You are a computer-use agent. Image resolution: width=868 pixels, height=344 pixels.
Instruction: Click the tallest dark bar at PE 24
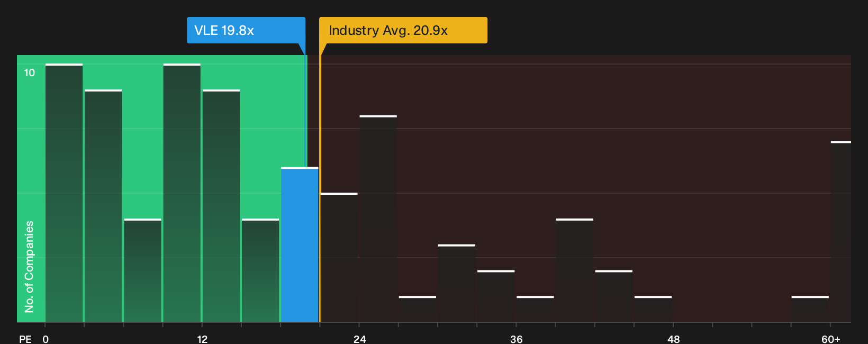pyautogui.click(x=378, y=219)
